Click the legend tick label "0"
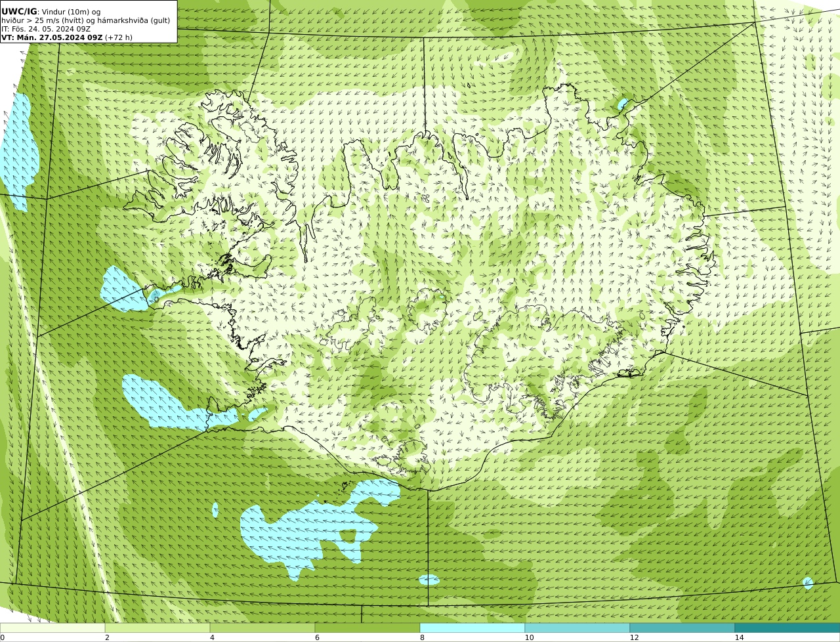This screenshot has width=840, height=642. 2,637
